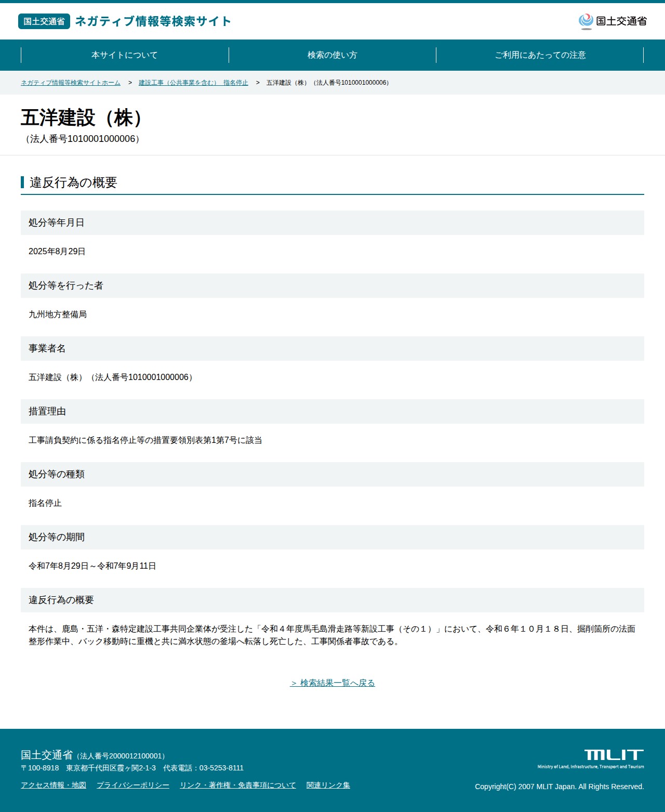Viewport: 665px width, 812px height.
Task: Click footer phone number 03-5253-8111
Action: click(x=221, y=768)
